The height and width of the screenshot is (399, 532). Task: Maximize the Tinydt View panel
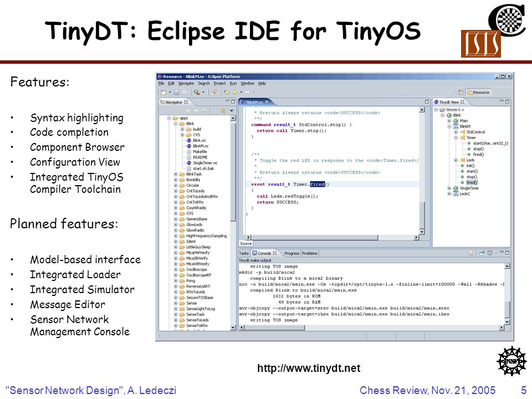tap(507, 101)
